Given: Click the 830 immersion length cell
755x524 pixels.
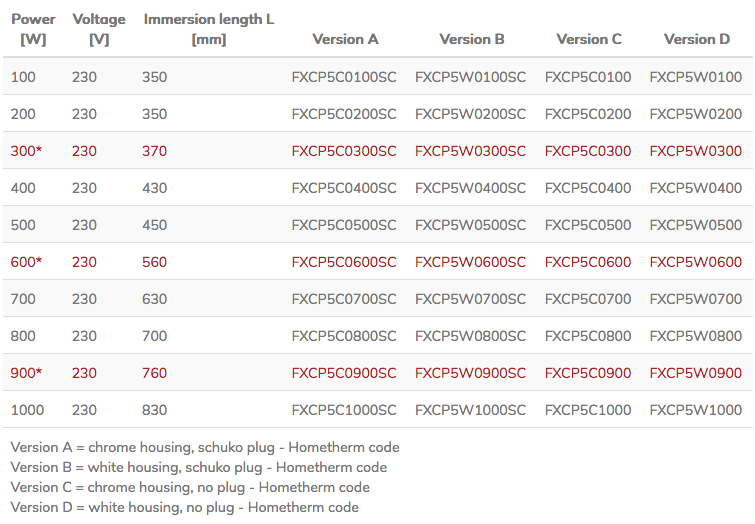Looking at the screenshot, I should [x=154, y=410].
